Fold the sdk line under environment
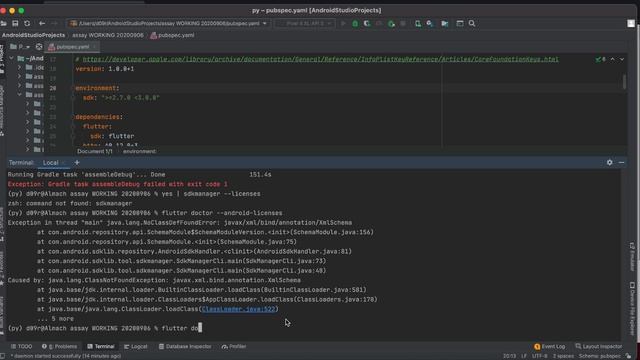This screenshot has height=360, width=640. click(x=73, y=98)
